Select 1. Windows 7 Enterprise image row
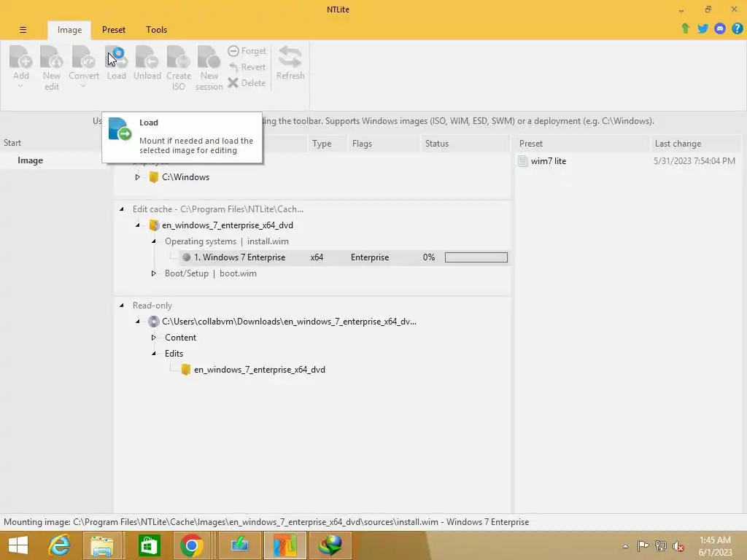Image resolution: width=747 pixels, height=560 pixels. (344, 257)
